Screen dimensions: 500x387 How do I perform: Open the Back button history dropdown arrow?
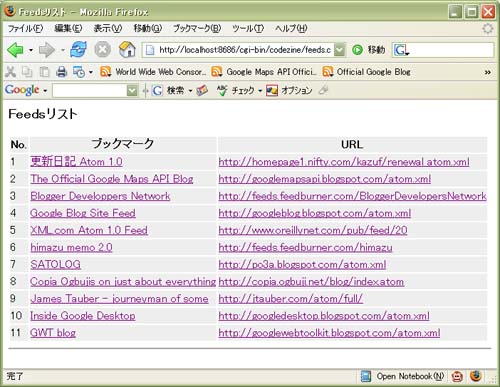pyautogui.click(x=31, y=50)
